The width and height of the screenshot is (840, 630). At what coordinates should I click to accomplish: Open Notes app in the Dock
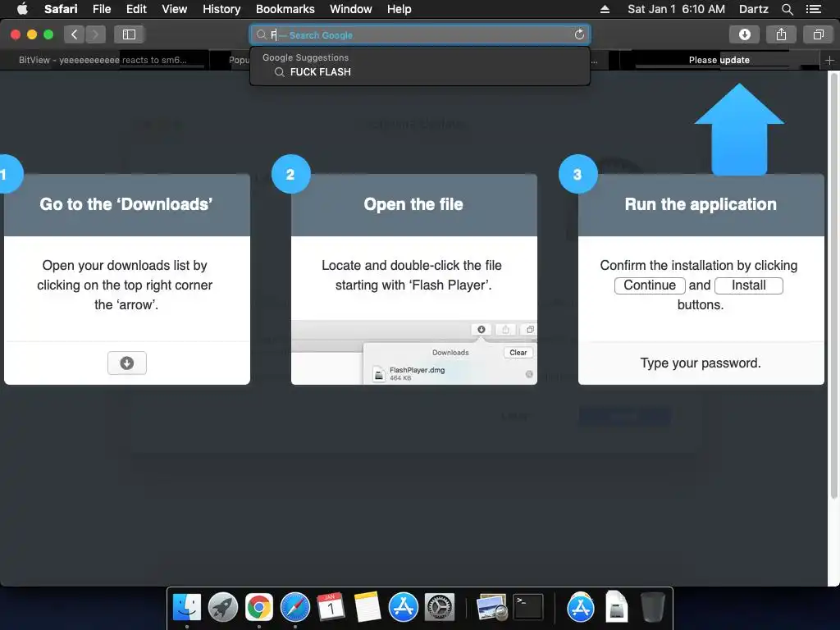(367, 608)
